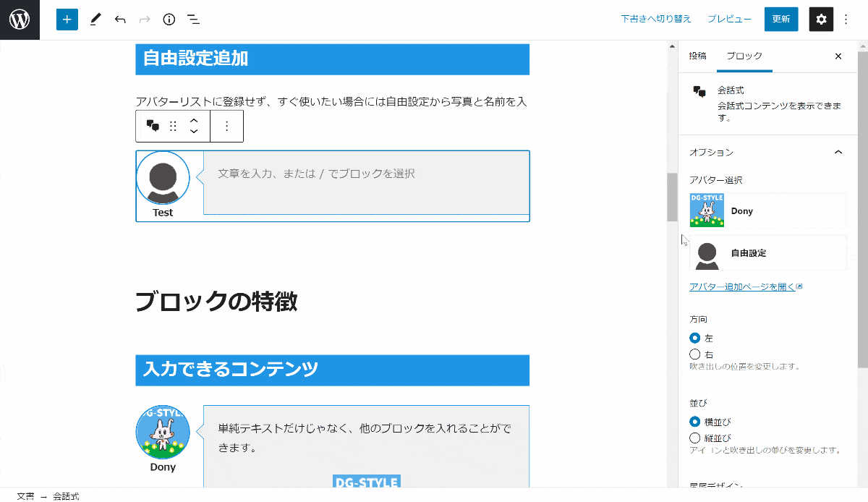Select the pencil Tools icon

click(95, 20)
